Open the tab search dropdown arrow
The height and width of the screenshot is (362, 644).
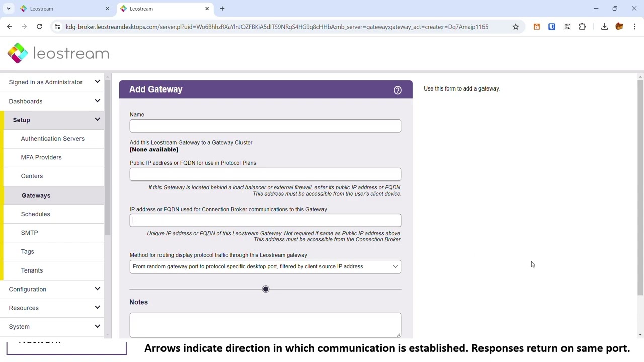[9, 9]
